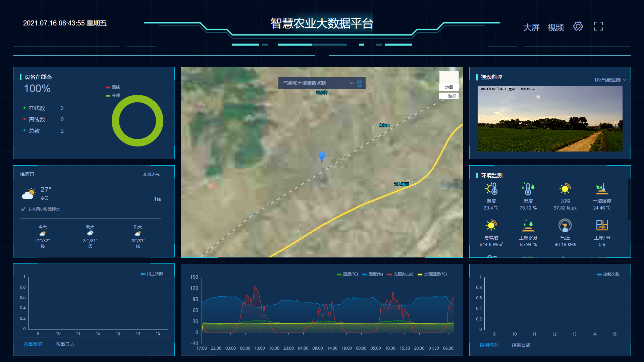Select the 土壤PH icon
The image size is (644, 362).
[602, 225]
